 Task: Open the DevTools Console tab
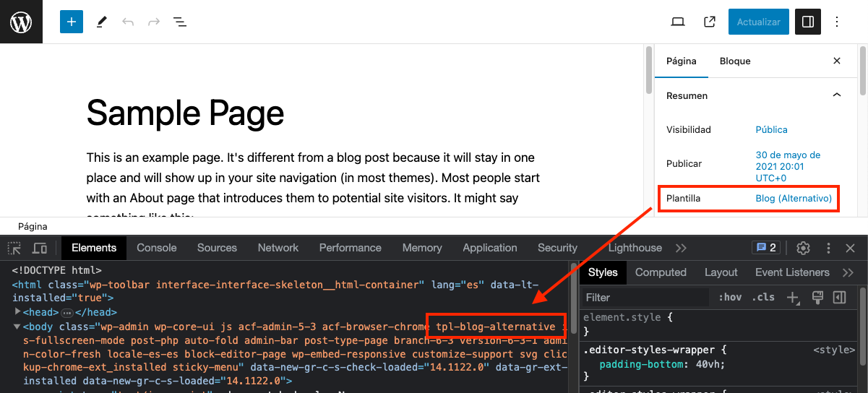(x=157, y=248)
